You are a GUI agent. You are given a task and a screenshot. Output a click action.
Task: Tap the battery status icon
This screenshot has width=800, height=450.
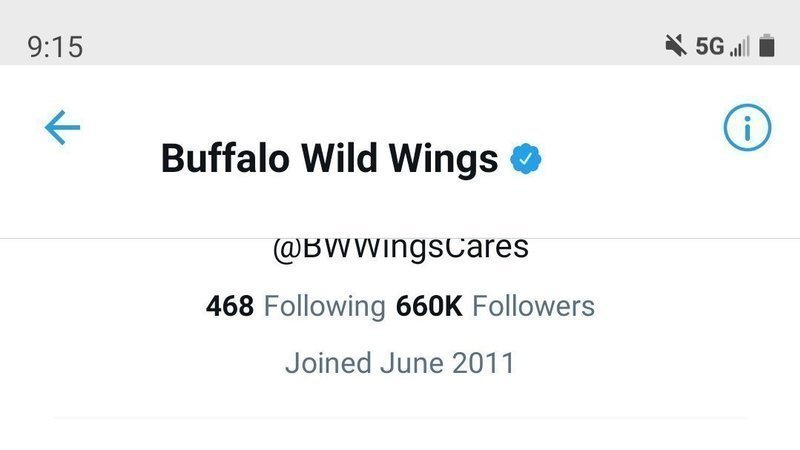767,46
